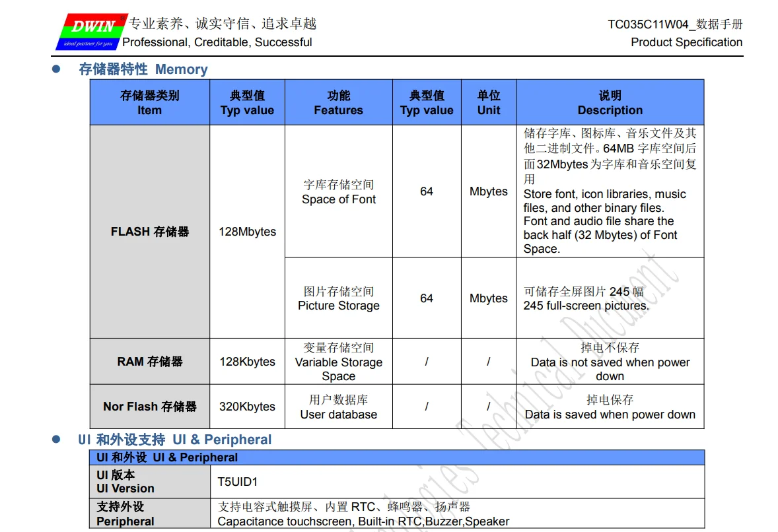Click the 'UI 和外设 UI & Peripheral' table header bar
This screenshot has height=532, width=778.
click(x=397, y=457)
